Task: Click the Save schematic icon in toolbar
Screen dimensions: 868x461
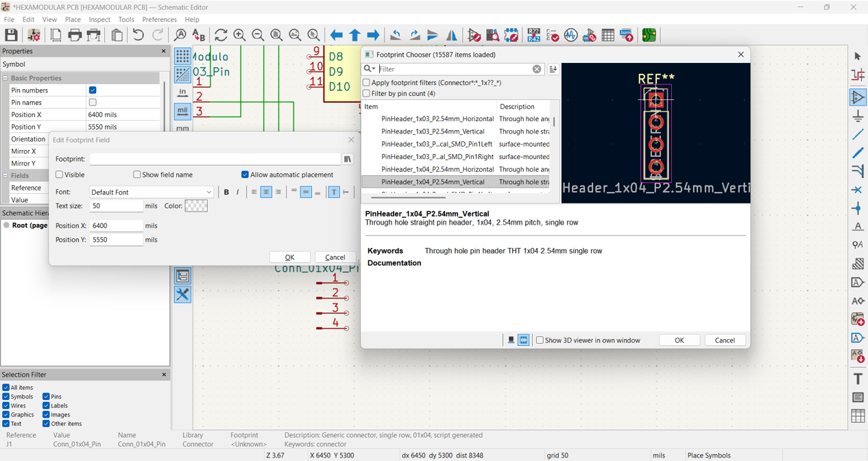Action: click(12, 35)
